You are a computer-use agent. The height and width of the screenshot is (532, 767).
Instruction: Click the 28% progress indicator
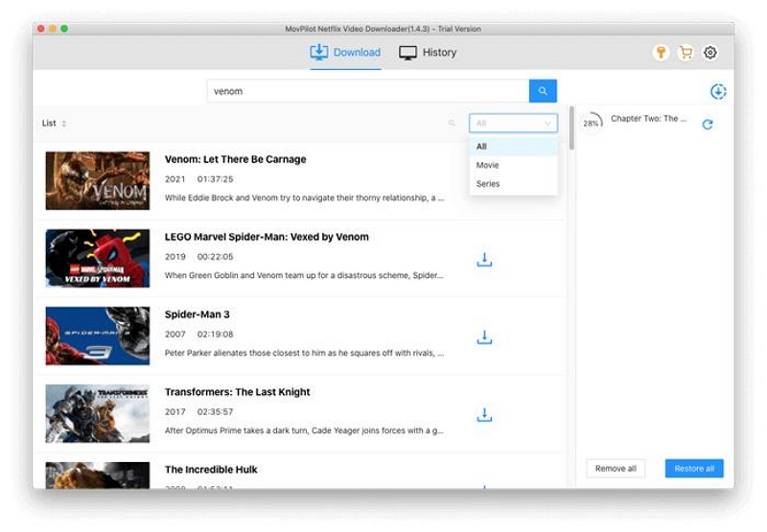[591, 124]
